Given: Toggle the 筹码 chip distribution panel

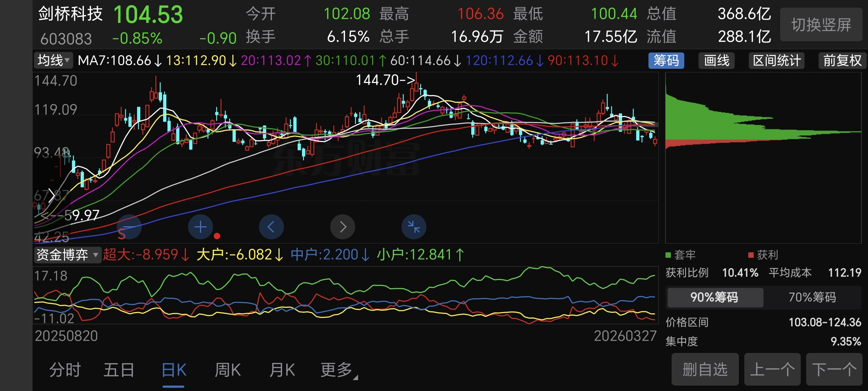Looking at the screenshot, I should point(666,60).
